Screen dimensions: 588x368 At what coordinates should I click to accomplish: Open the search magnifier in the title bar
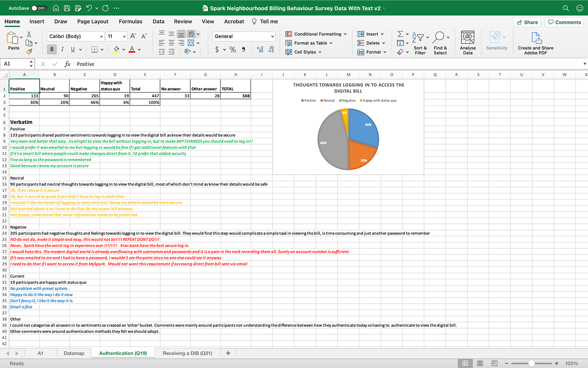coord(566,8)
